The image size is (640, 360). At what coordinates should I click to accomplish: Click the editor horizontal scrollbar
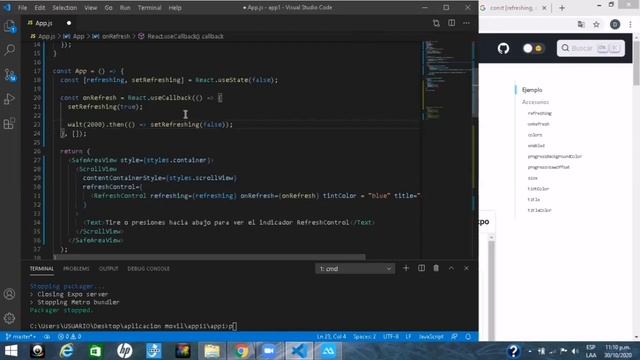tap(209, 257)
